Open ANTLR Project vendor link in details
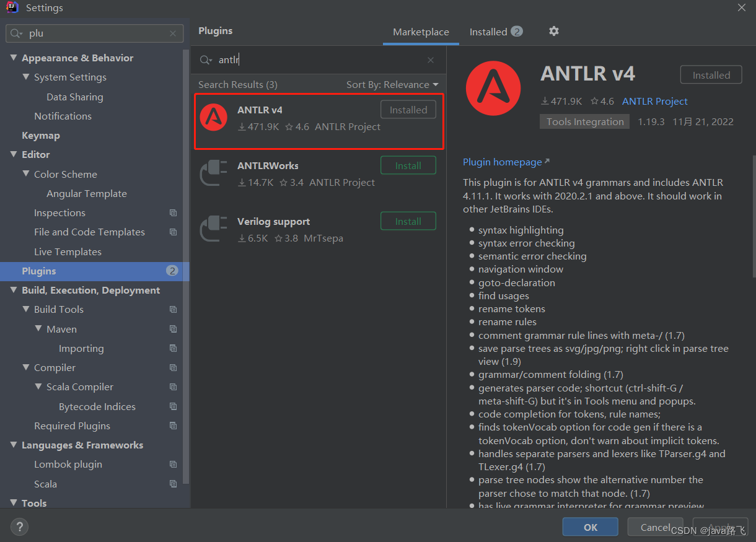The width and height of the screenshot is (756, 542). 655,101
